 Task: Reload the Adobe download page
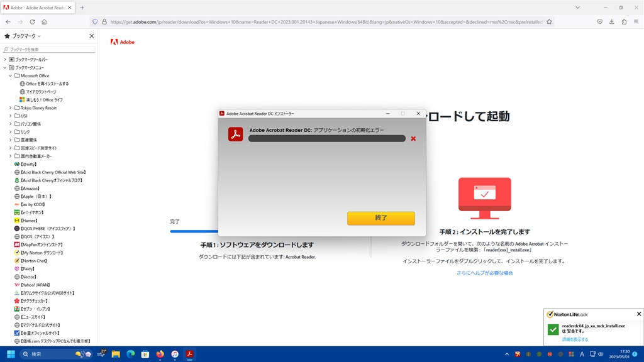tap(32, 22)
